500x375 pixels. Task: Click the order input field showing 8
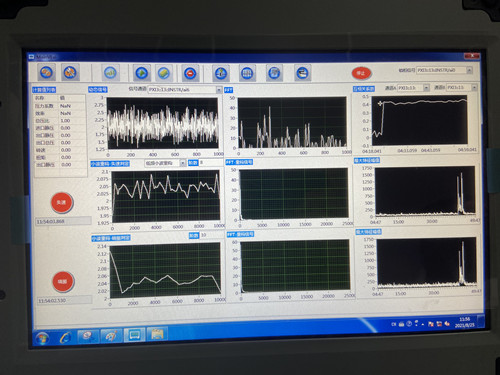coord(211,163)
